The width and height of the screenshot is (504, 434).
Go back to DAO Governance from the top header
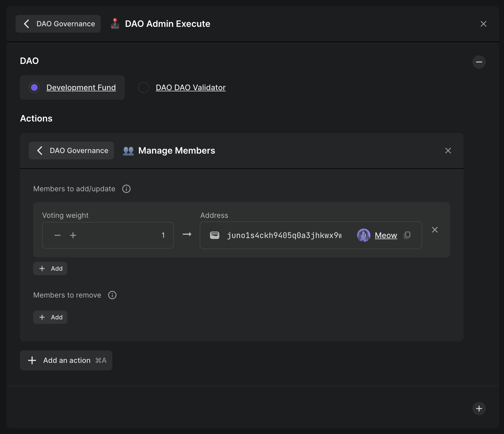click(58, 24)
